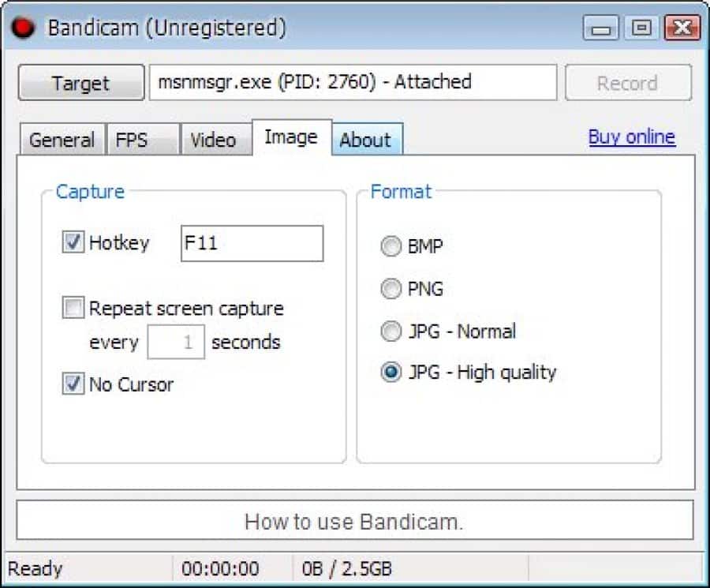Image resolution: width=710 pixels, height=588 pixels.
Task: Select the Image tab
Action: click(x=290, y=137)
